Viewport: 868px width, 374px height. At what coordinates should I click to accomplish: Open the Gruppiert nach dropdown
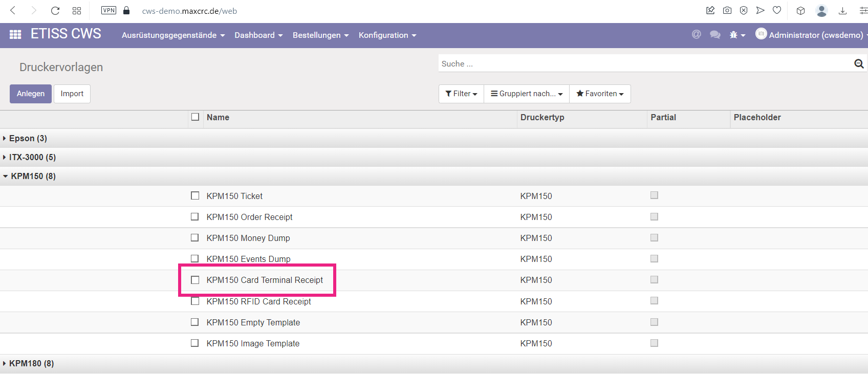[x=527, y=94]
